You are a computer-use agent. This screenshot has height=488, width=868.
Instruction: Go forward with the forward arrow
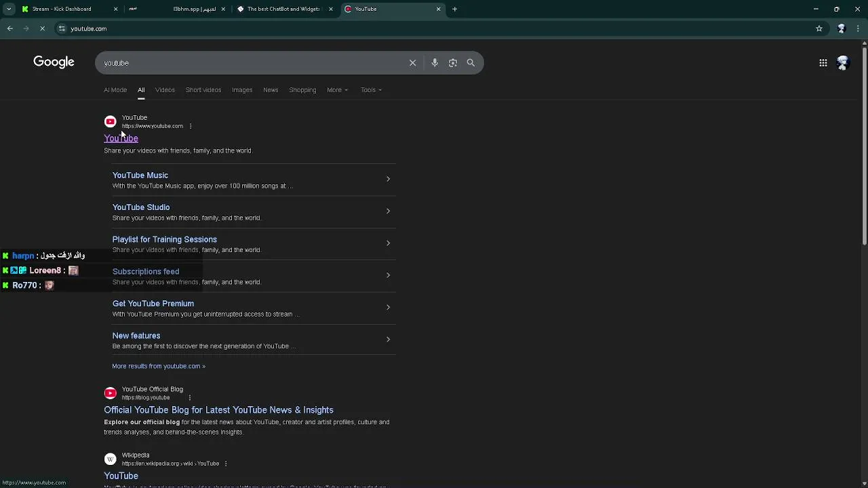point(26,28)
